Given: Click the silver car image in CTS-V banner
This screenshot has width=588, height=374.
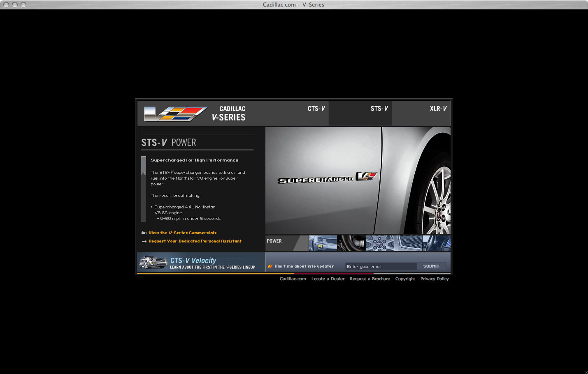Looking at the screenshot, I should coord(153,262).
